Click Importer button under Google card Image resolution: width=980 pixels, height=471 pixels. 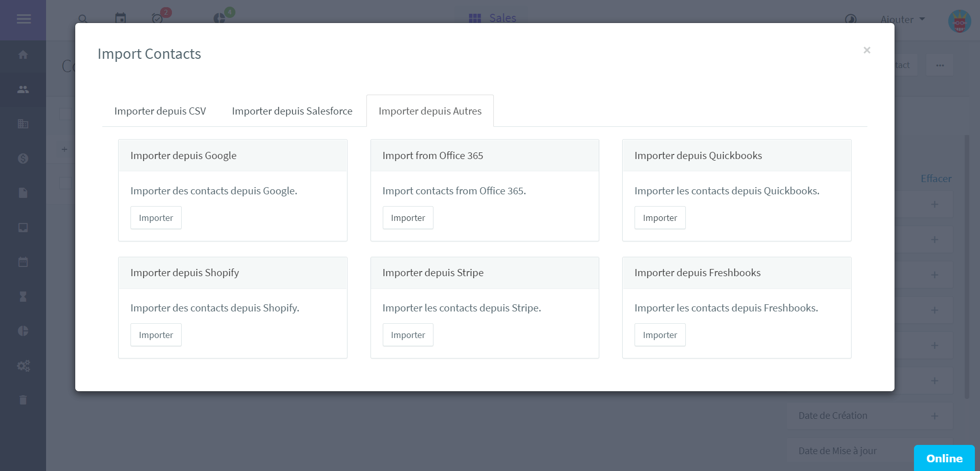tap(156, 218)
